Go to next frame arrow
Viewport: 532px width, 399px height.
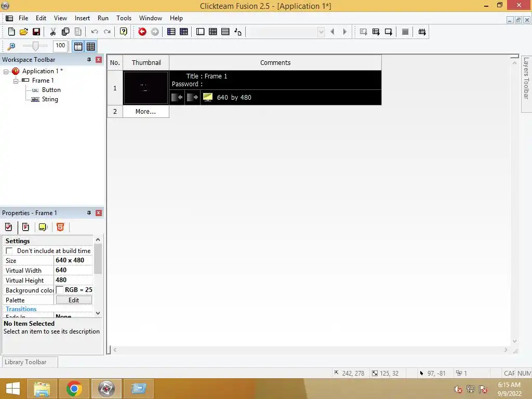[x=345, y=32]
